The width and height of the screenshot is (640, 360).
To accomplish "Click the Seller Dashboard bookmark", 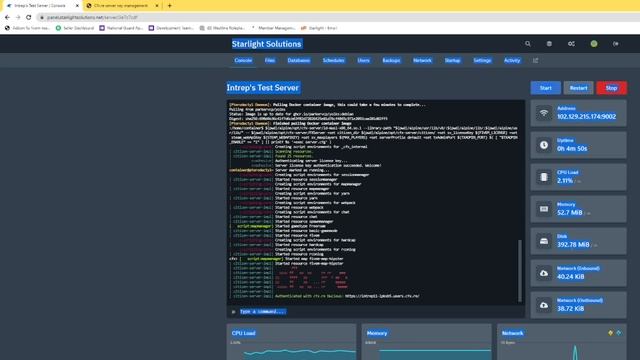I will coord(75,28).
